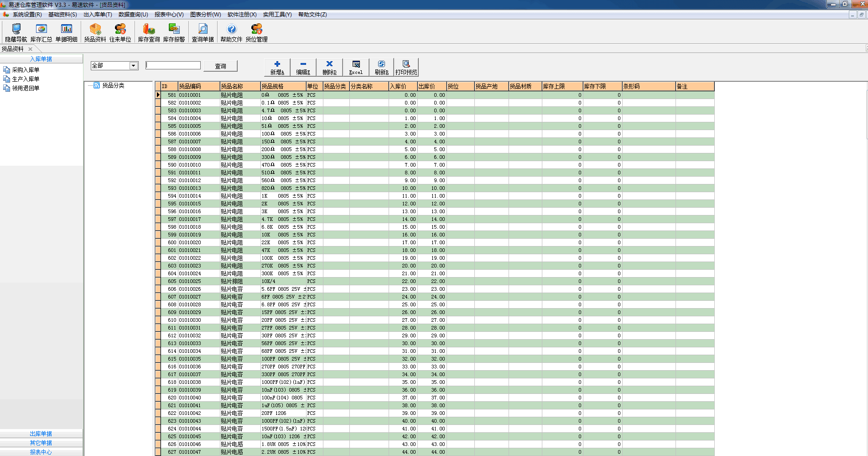Open 往来单位 toolbar icon
Screen dimensions: 868x456
[x=120, y=33]
